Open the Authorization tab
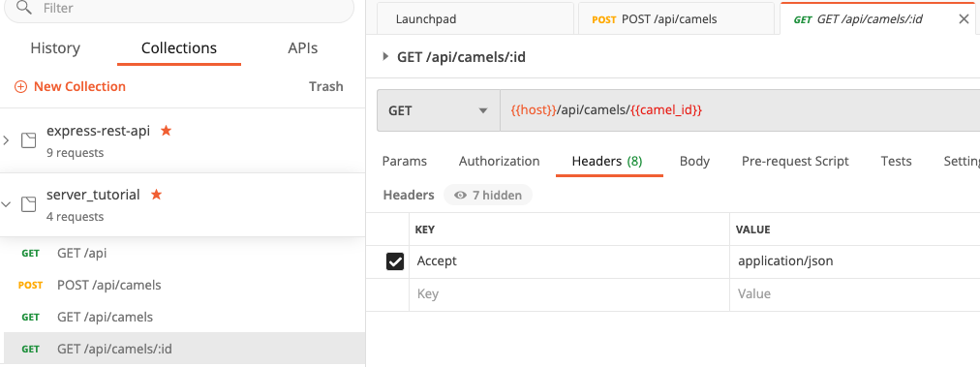980x367 pixels. pos(500,162)
